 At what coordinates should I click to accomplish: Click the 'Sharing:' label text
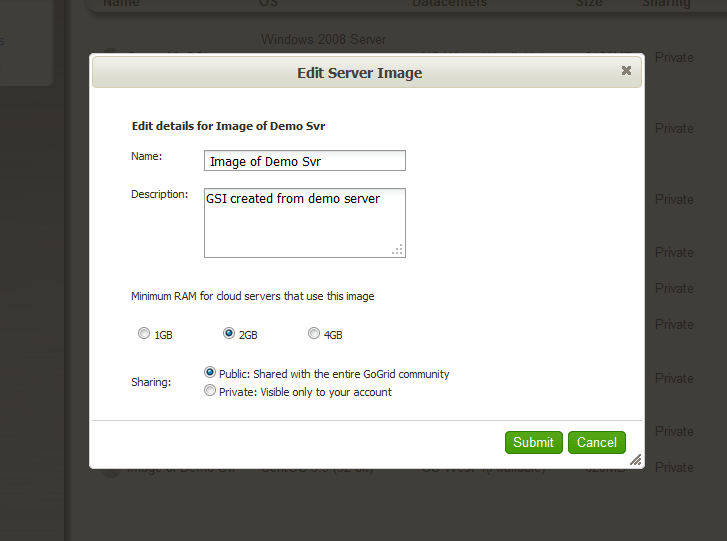coord(150,382)
